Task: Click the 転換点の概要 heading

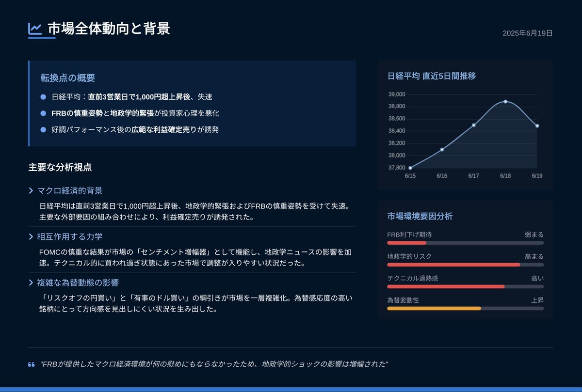Action: coord(68,78)
